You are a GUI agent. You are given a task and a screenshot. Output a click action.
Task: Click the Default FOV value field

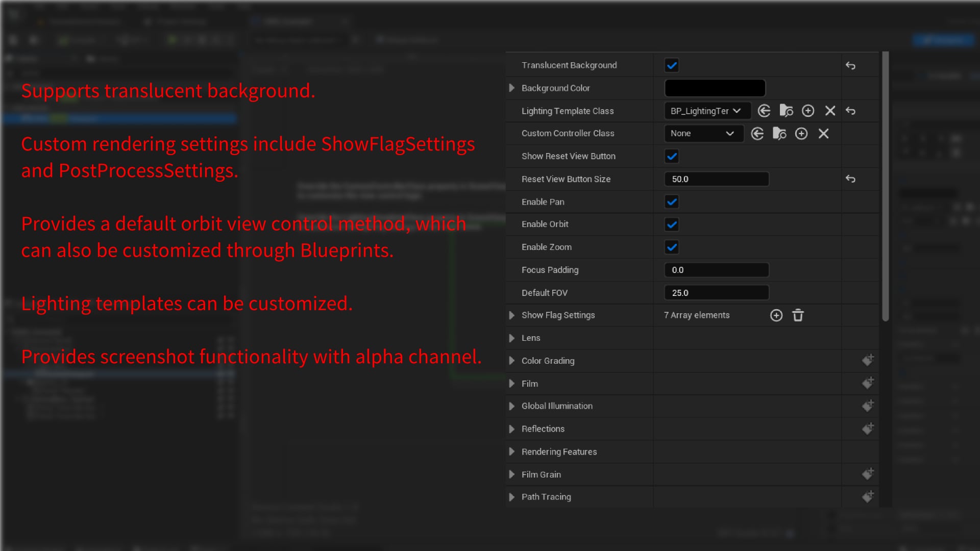[x=717, y=293]
